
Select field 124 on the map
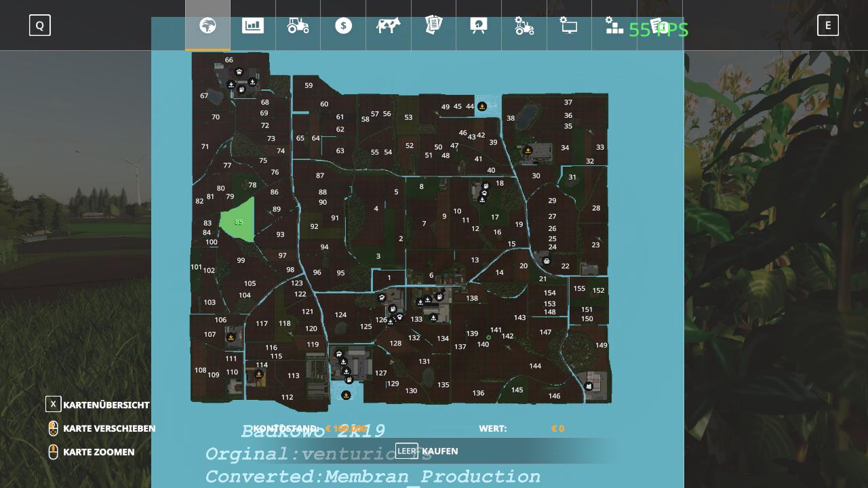pyautogui.click(x=340, y=314)
